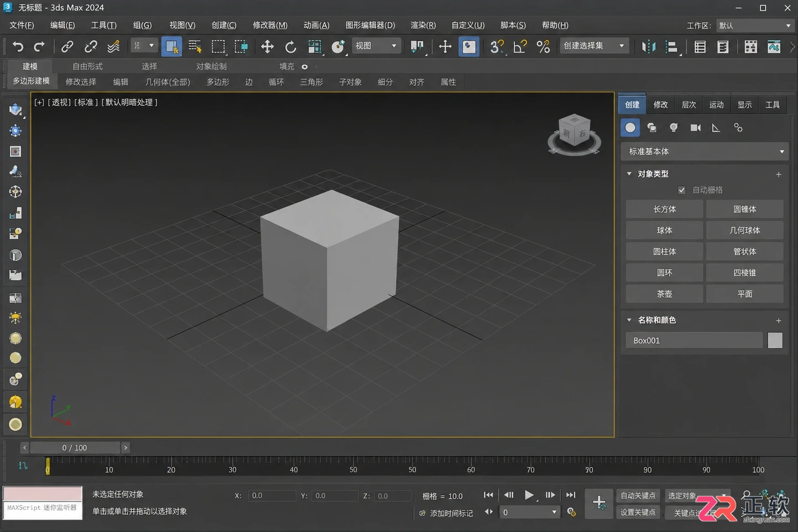Click the 四棱锥 button
This screenshot has width=798, height=532.
point(745,273)
